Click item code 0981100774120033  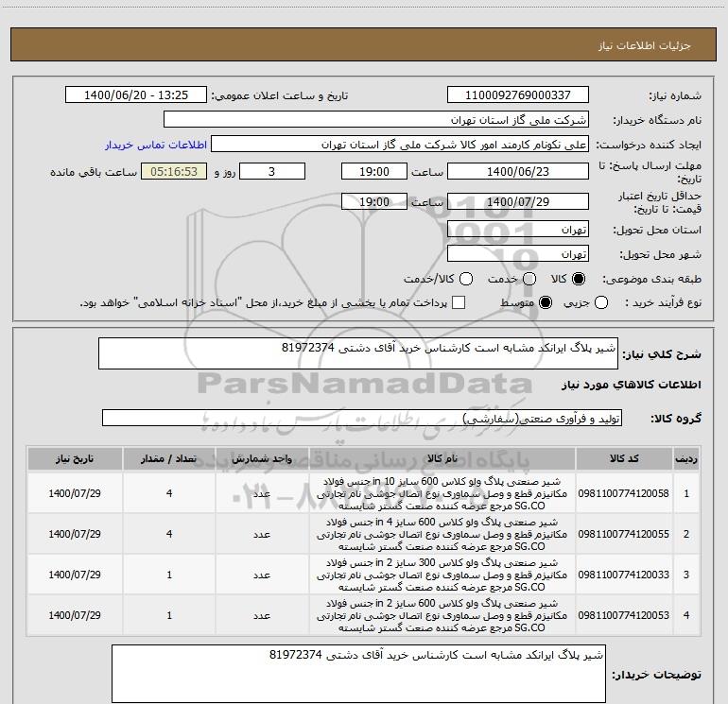click(624, 575)
